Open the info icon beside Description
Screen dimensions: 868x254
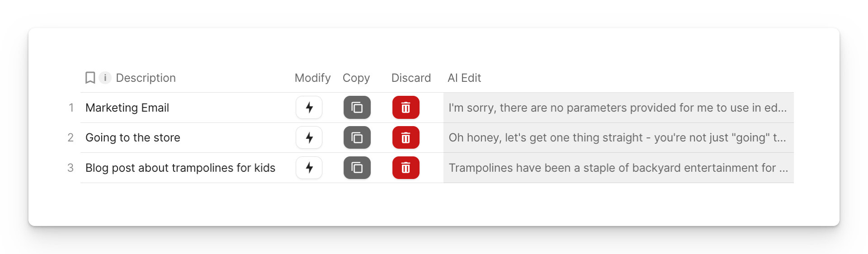coord(105,78)
